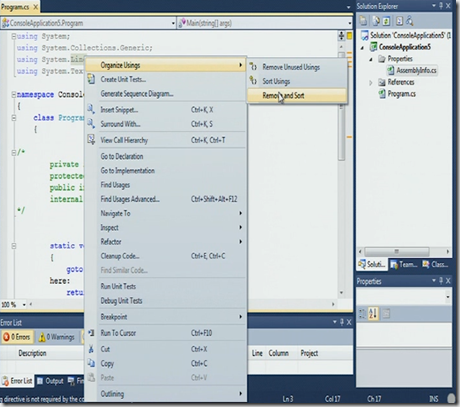Click Refresh icon in Solution Explorer toolbar

click(x=386, y=21)
